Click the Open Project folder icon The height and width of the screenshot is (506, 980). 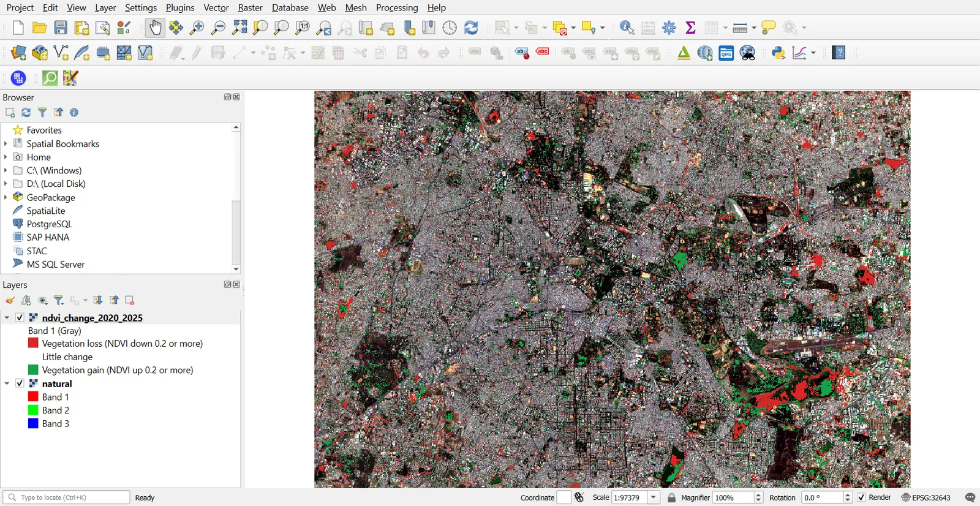click(x=40, y=28)
